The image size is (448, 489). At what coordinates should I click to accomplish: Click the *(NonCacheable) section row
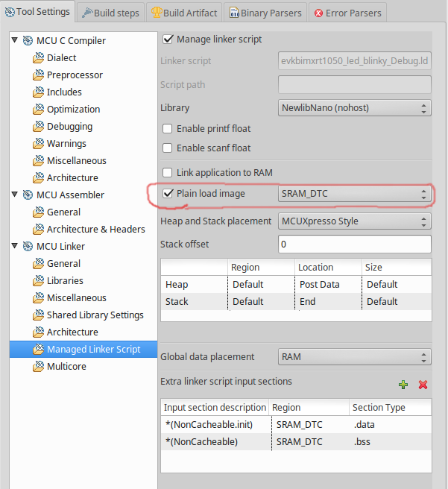[x=296, y=442]
